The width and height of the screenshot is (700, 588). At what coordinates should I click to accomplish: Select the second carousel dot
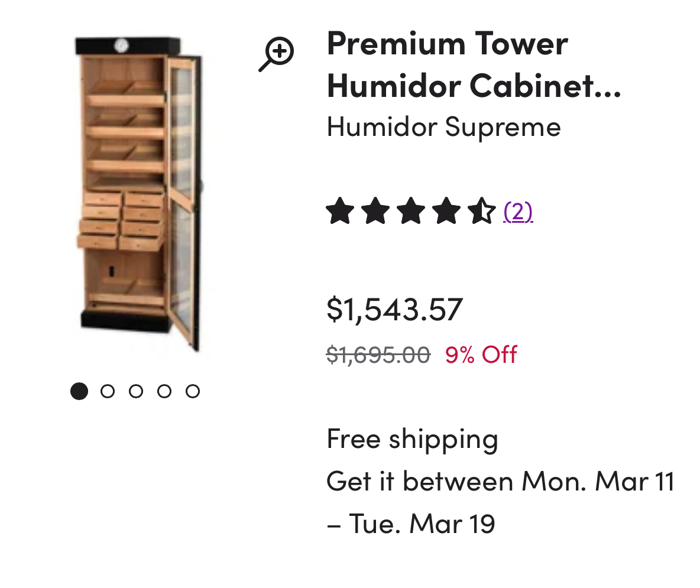pos(108,391)
